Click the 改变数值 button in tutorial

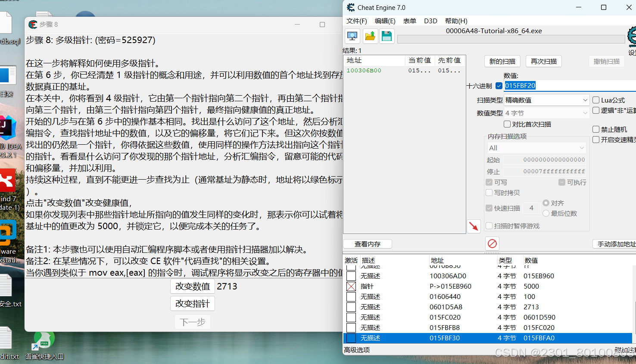click(193, 286)
